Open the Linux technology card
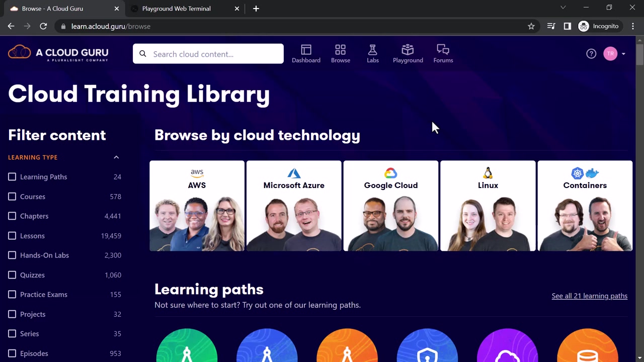 point(488,206)
